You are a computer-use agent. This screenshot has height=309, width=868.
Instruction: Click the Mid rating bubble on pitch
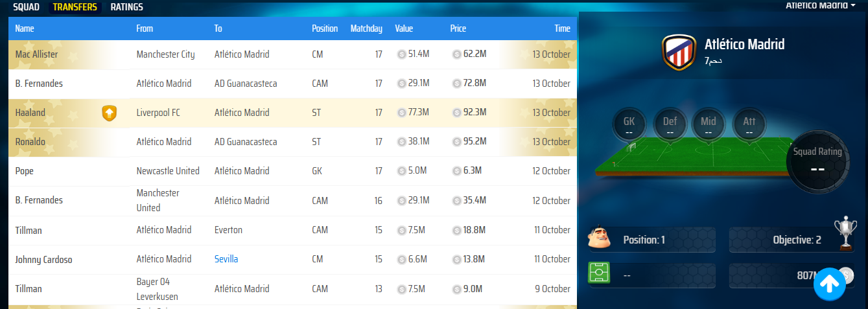coord(709,124)
